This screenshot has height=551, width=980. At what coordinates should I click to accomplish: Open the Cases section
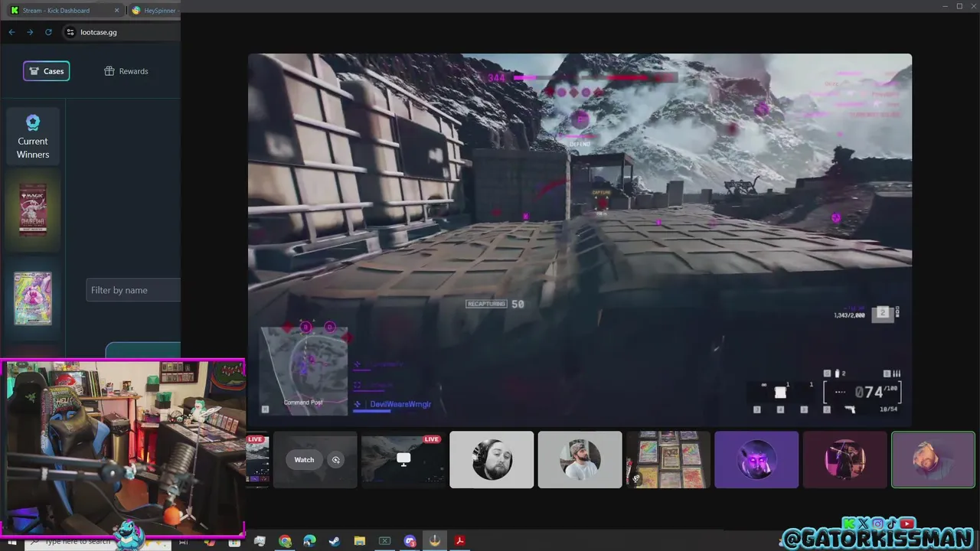(46, 71)
